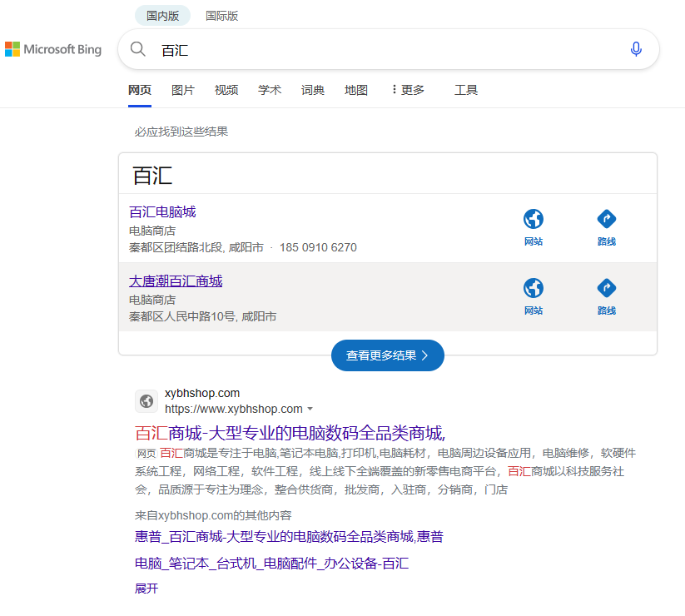The image size is (685, 616).
Task: Expand more xybhshop.com links with 展开
Action: tap(146, 588)
